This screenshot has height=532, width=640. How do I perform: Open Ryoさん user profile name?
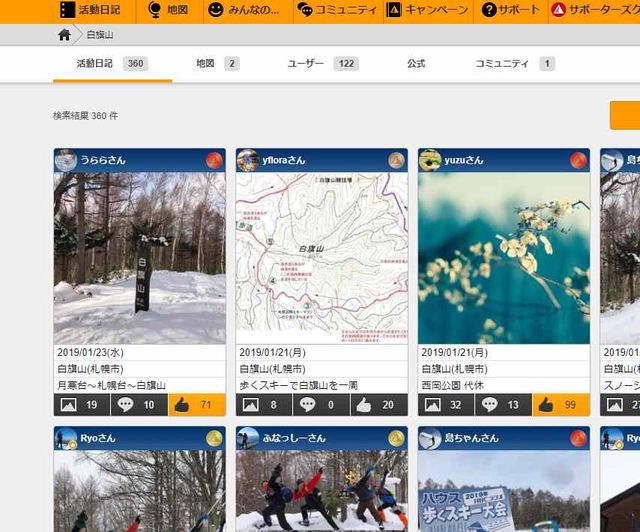click(98, 438)
